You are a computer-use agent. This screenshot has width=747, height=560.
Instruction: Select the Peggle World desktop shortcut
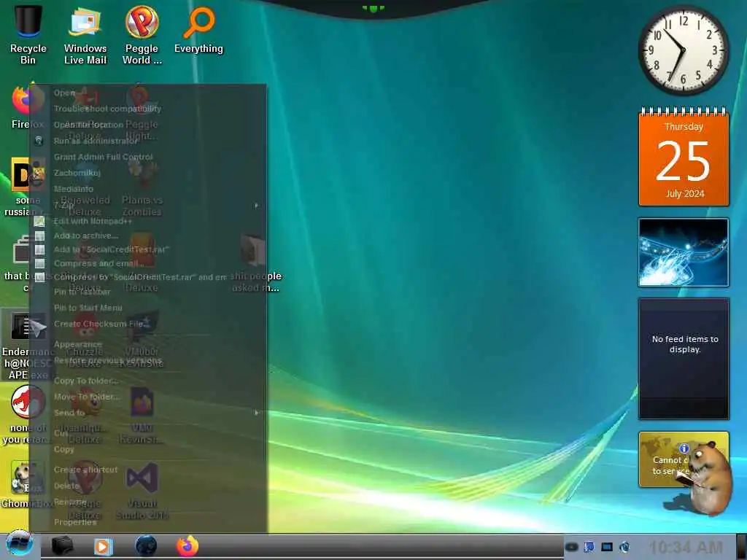(142, 34)
